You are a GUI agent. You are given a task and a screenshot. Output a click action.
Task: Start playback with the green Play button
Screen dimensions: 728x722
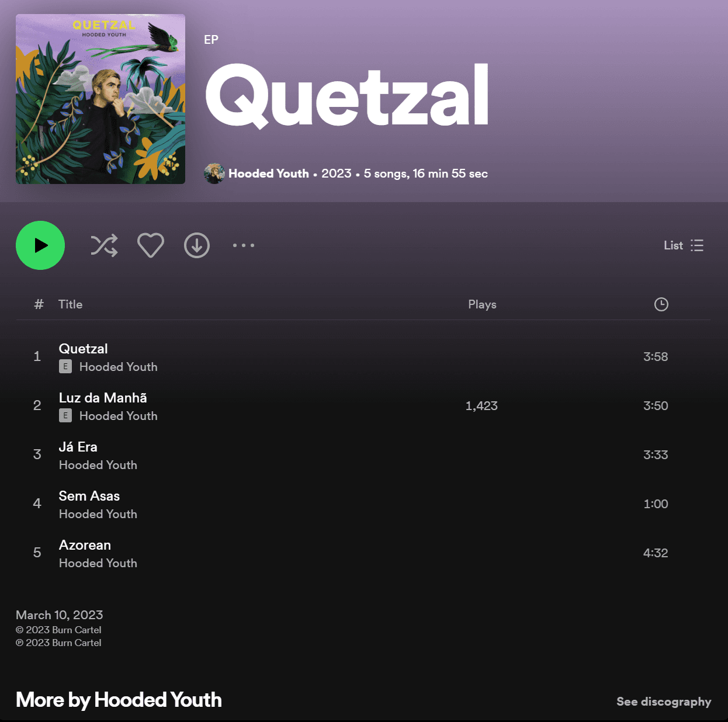(x=40, y=245)
